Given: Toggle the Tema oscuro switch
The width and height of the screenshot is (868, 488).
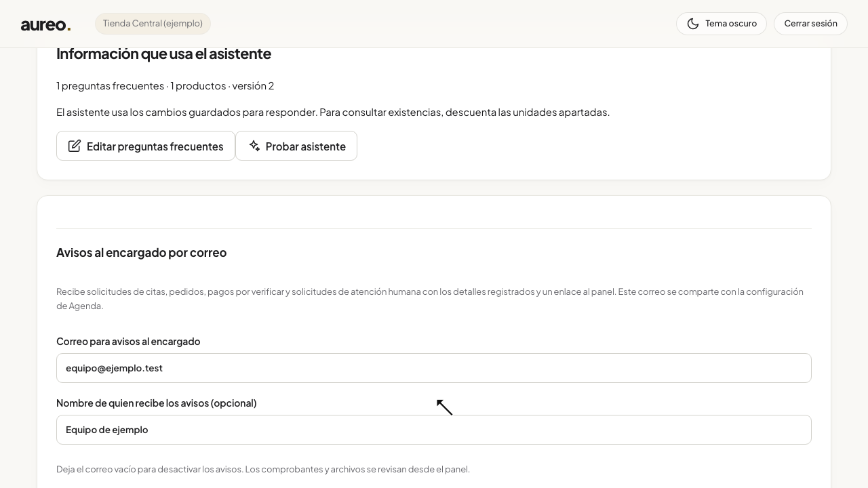Looking at the screenshot, I should (x=722, y=24).
